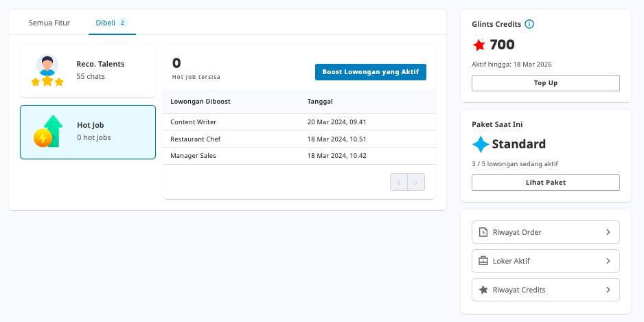Image resolution: width=644 pixels, height=322 pixels.
Task: Click the red star credits icon
Action: click(479, 45)
